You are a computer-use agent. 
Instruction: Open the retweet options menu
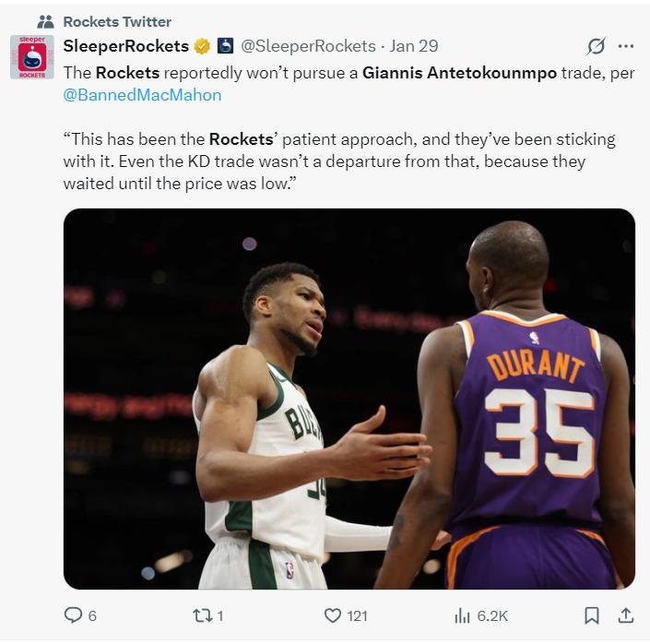tap(200, 615)
